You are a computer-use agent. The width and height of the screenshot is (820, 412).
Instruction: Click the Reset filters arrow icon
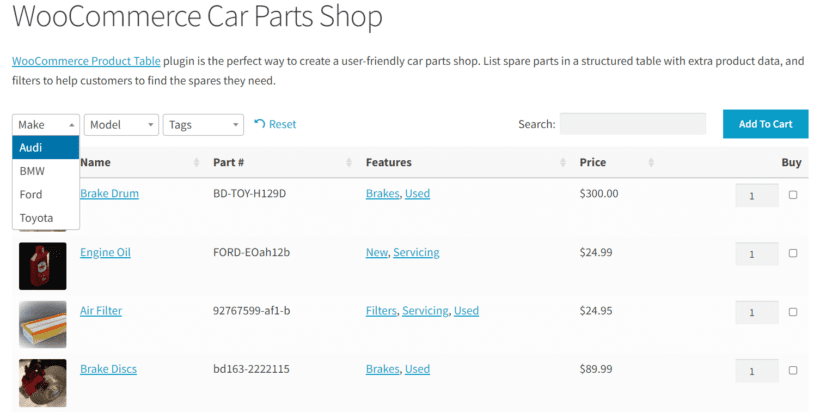(x=259, y=124)
